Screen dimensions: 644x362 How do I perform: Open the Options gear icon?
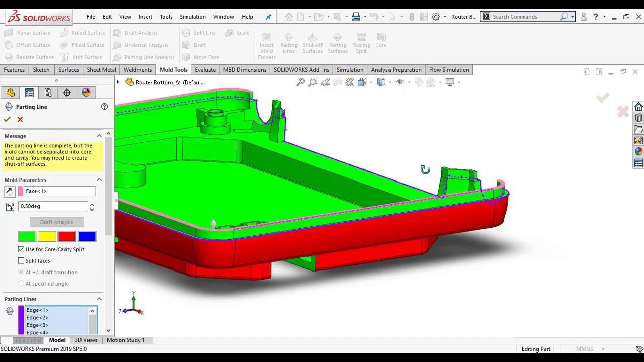436,17
